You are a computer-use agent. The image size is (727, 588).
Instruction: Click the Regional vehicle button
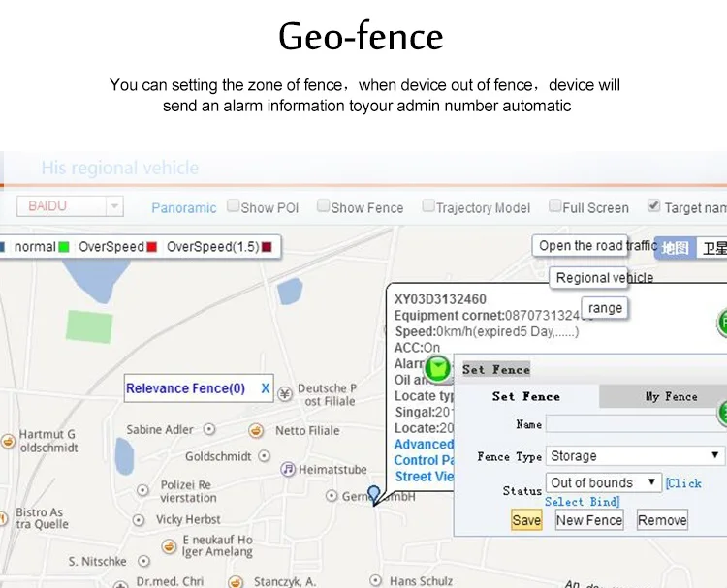(x=588, y=278)
